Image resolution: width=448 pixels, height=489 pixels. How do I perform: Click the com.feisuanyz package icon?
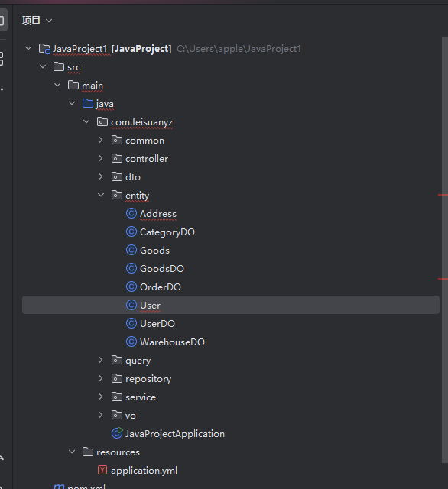(102, 122)
